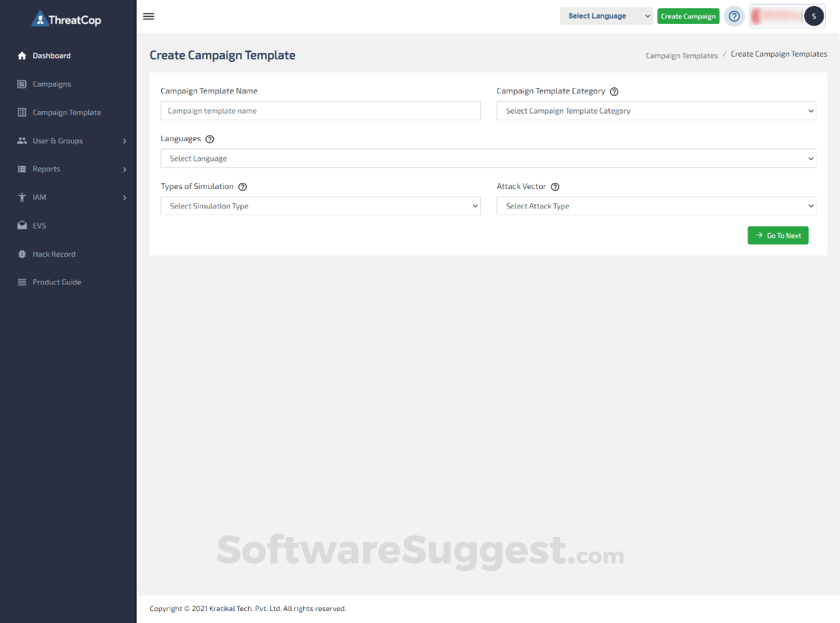Screen dimensions: 840x623
Task: Click the help question mark icon in header
Action: coord(733,16)
